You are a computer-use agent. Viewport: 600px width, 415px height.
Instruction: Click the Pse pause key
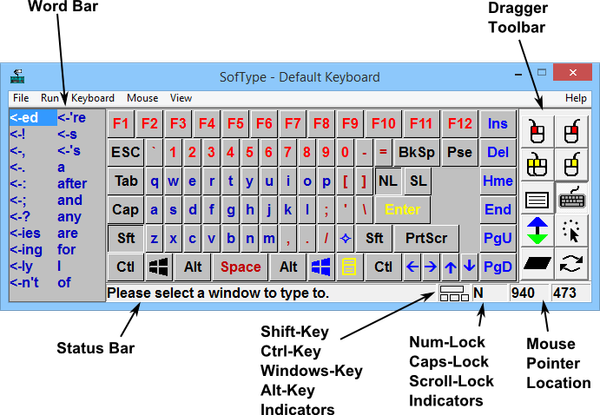pos(460,152)
